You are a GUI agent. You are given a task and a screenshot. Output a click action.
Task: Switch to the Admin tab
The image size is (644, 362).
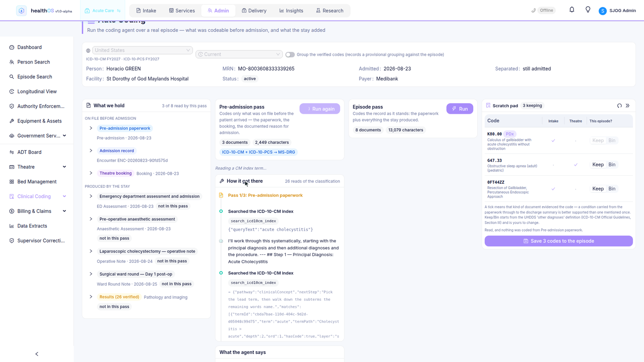(218, 11)
